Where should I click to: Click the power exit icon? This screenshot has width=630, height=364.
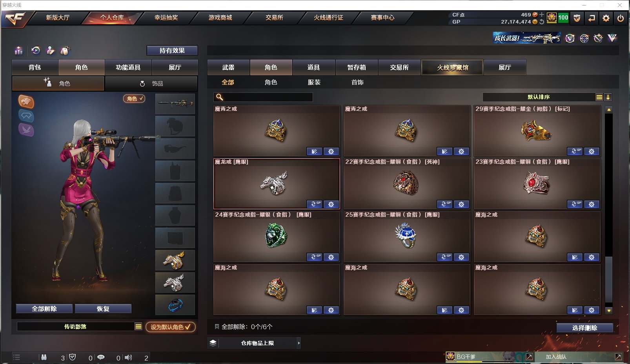point(621,18)
